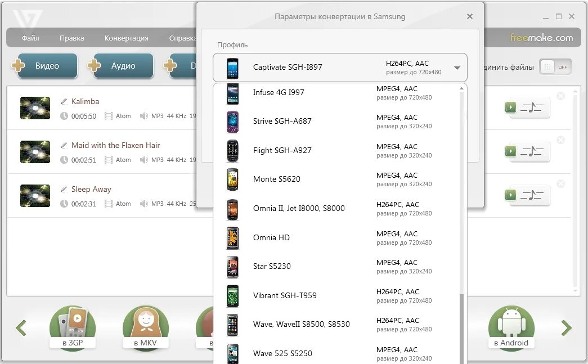The image size is (588, 364).
Task: Select Omnia II, Jet I8000, S8000 profile name
Action: pyautogui.click(x=299, y=208)
